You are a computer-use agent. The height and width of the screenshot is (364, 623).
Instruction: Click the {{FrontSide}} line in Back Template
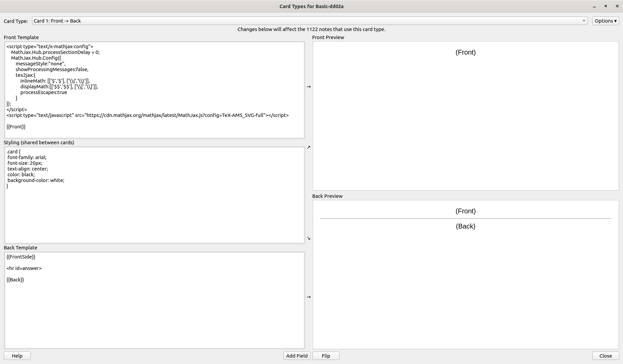21,256
